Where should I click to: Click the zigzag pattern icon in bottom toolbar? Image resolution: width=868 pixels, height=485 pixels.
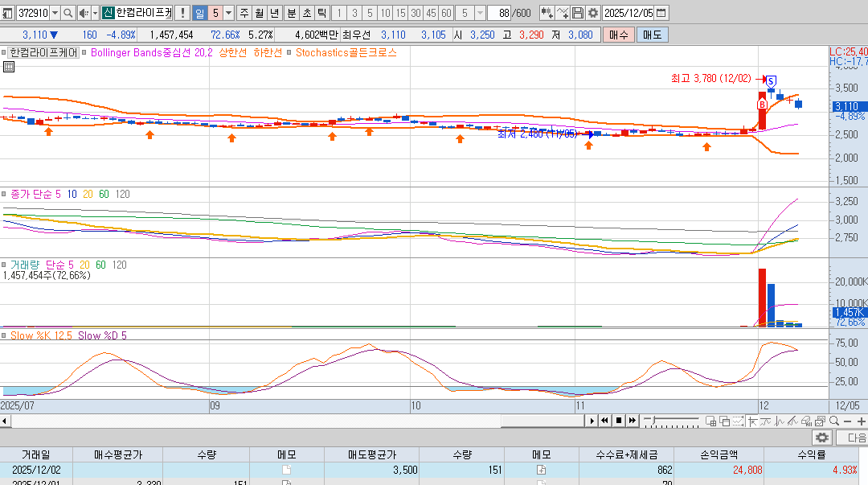pyautogui.click(x=779, y=421)
